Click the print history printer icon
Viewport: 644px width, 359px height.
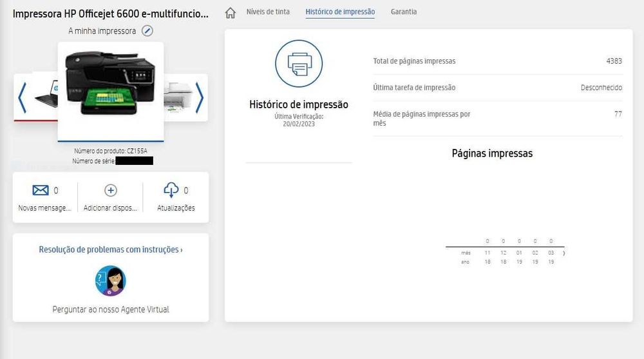(299, 64)
